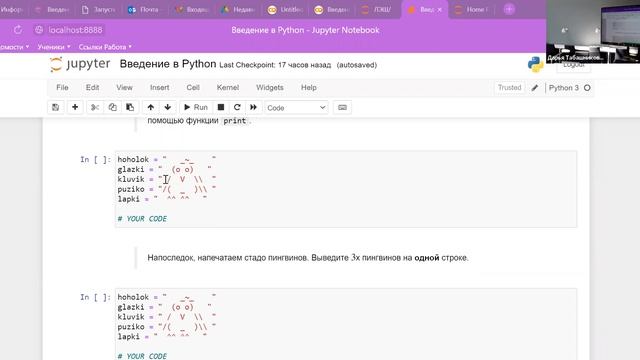The image size is (640, 360).
Task: Click the webcam video thumbnail
Action: pos(593,31)
